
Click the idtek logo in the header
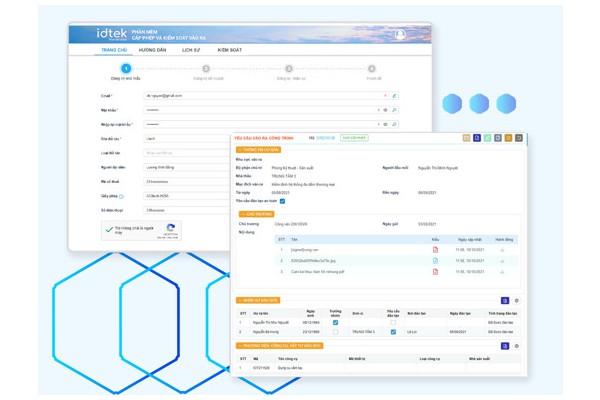pos(111,34)
